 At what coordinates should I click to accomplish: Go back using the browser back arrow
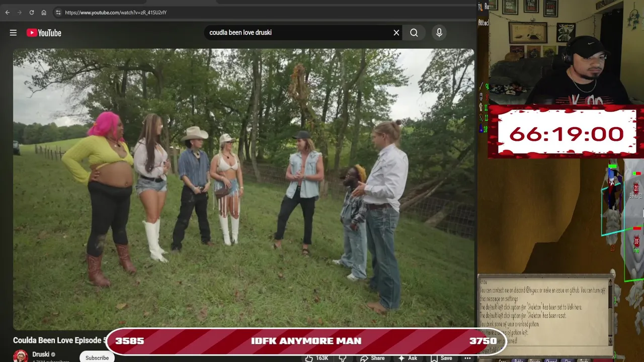click(x=7, y=13)
